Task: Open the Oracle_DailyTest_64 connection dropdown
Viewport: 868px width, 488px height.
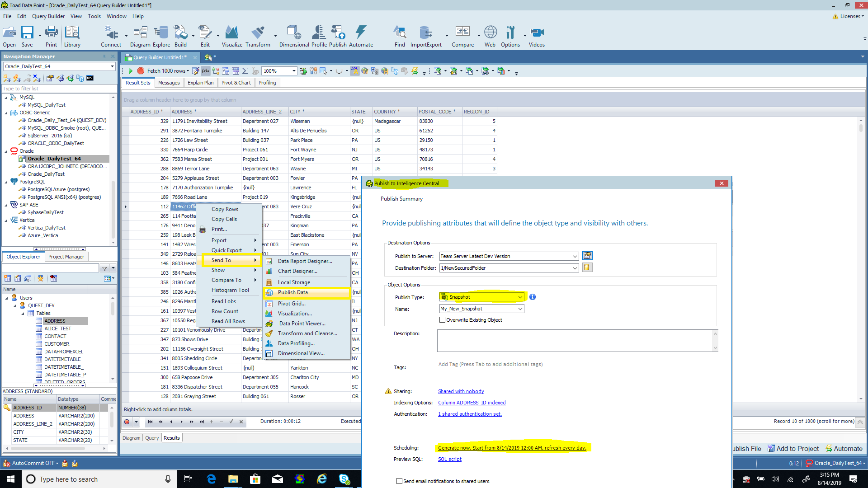Action: coord(112,66)
